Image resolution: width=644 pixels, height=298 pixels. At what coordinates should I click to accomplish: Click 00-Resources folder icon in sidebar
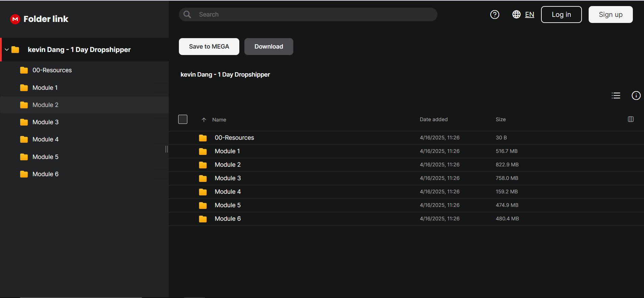click(x=24, y=70)
